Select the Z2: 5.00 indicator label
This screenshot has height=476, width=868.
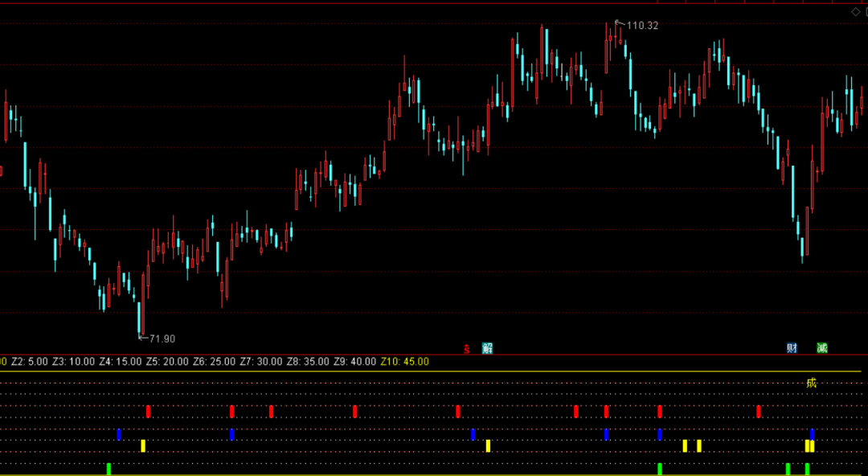30,362
